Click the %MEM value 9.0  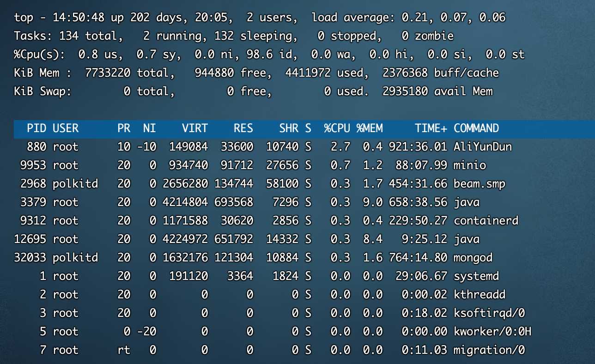coord(373,202)
